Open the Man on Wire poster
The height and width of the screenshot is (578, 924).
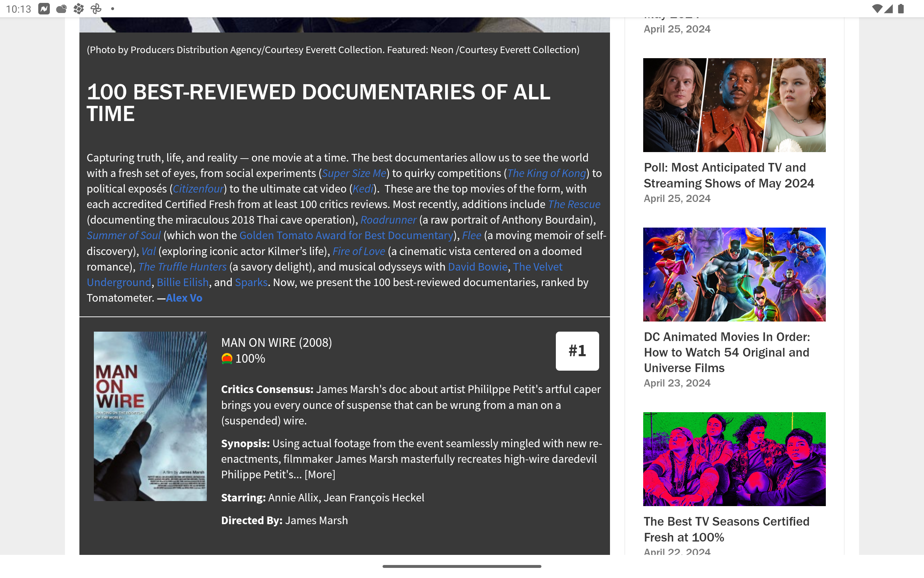(x=150, y=416)
